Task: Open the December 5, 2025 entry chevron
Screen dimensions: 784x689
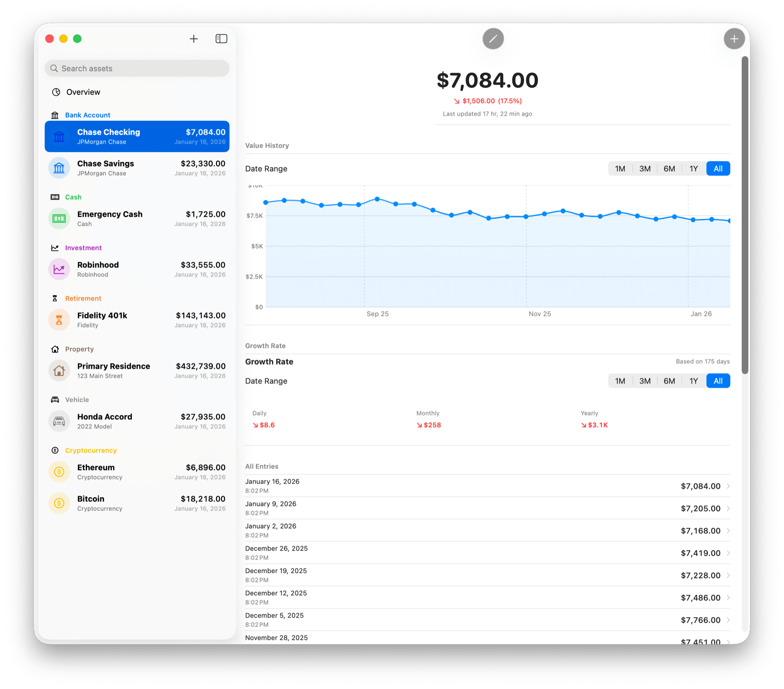Action: coord(728,620)
